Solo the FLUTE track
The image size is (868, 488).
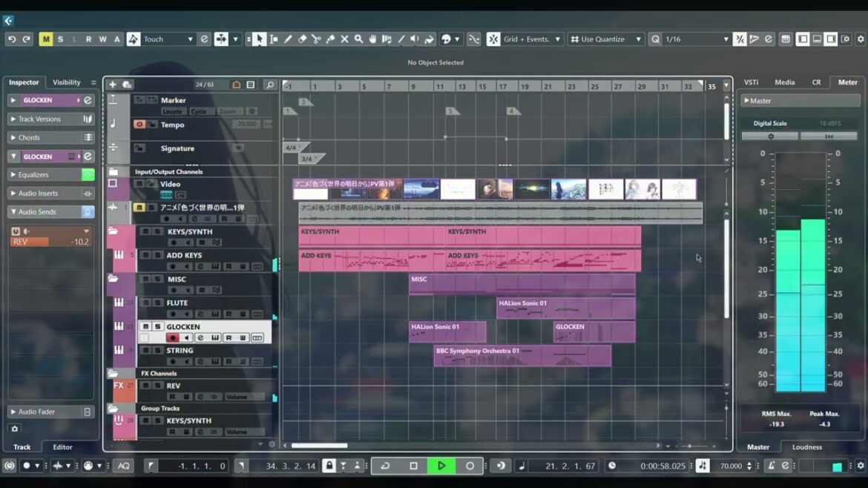[158, 303]
